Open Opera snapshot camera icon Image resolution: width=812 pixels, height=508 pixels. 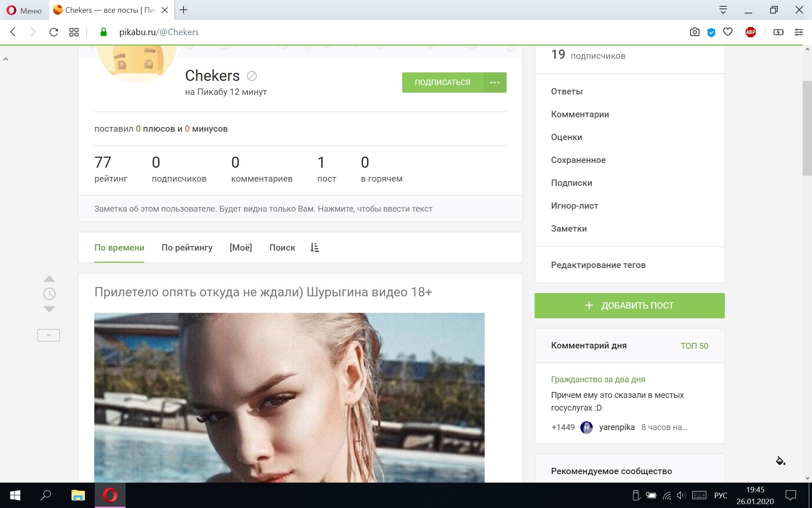tap(694, 32)
